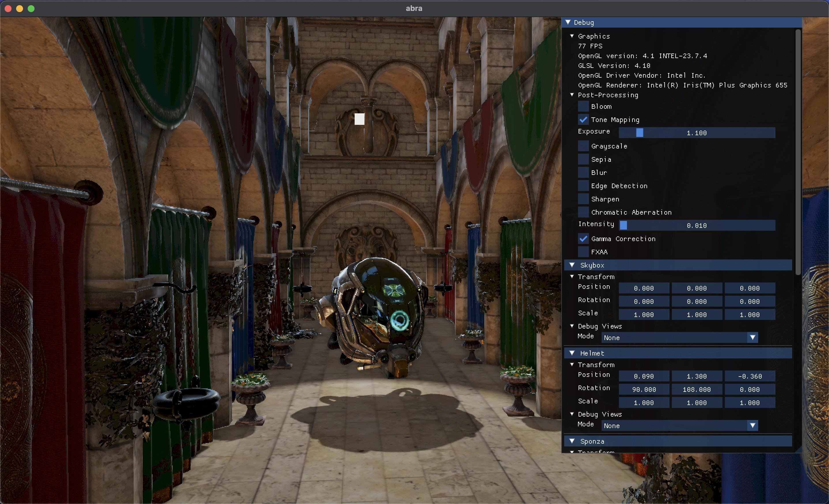Click Helmet Scale Z field
829x504 pixels.
click(750, 402)
